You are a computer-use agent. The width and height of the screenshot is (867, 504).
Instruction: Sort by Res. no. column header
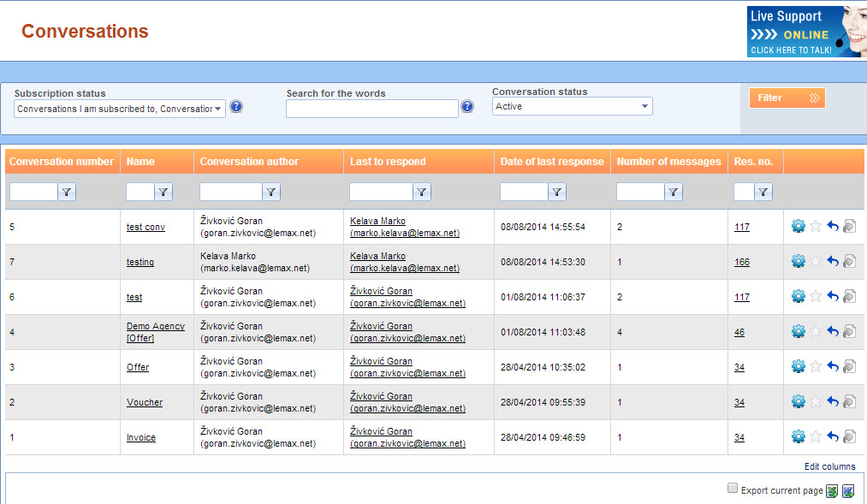click(753, 162)
